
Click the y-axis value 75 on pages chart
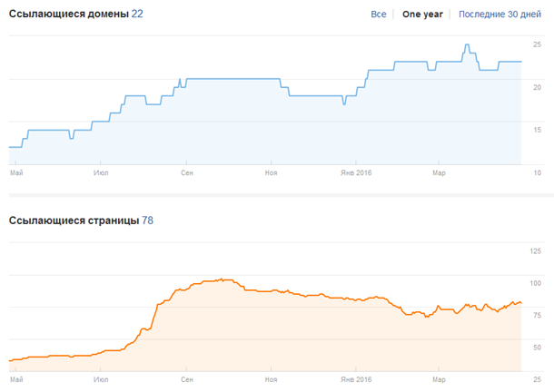coord(537,316)
